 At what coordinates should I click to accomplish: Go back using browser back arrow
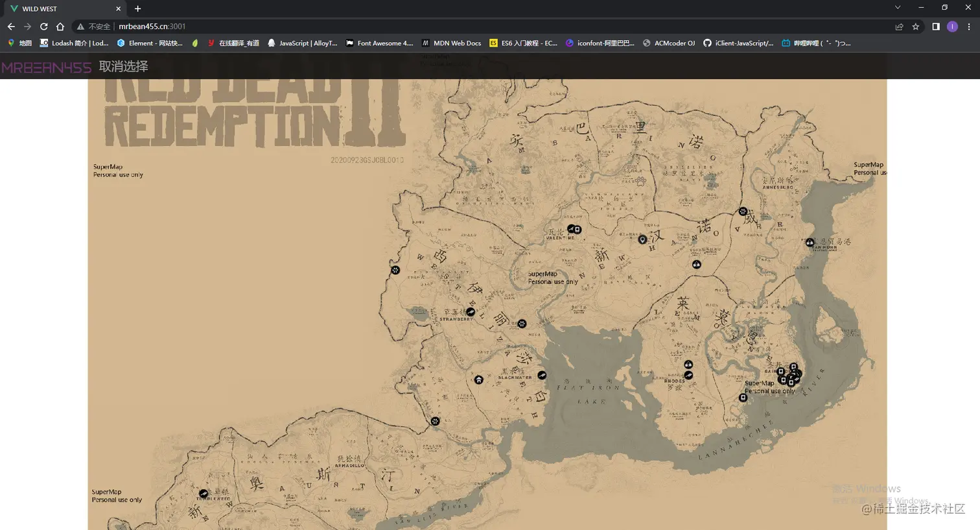[x=10, y=27]
